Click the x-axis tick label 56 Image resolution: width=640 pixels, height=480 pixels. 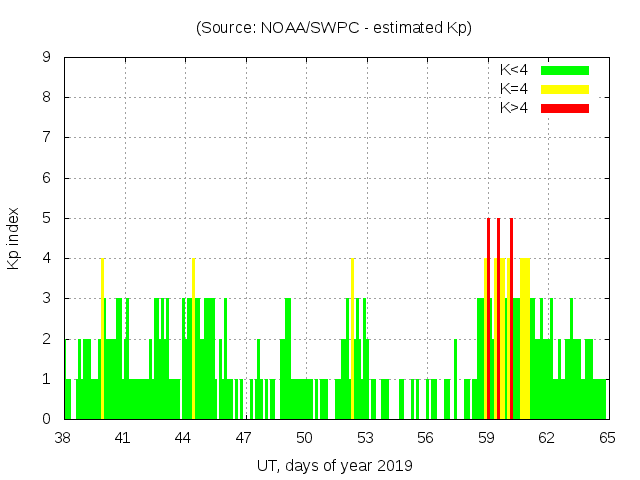click(425, 438)
